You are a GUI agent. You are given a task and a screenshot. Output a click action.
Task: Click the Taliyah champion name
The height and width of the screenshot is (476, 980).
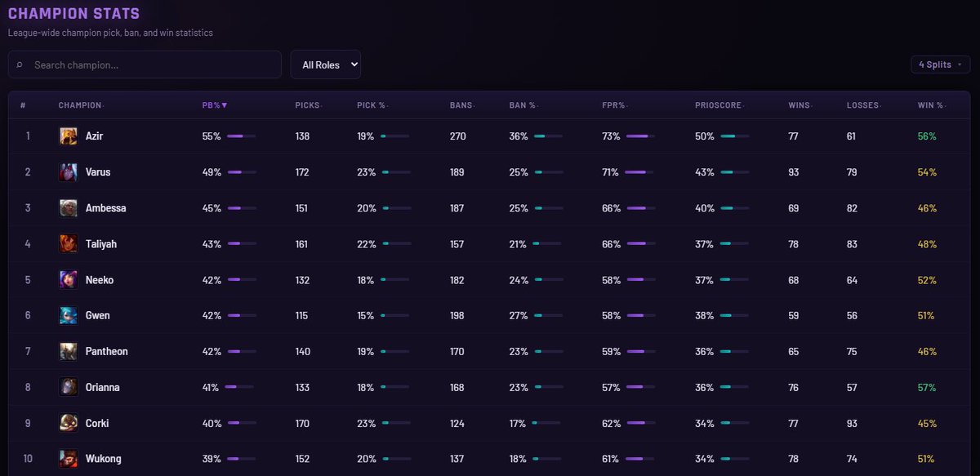coord(102,244)
